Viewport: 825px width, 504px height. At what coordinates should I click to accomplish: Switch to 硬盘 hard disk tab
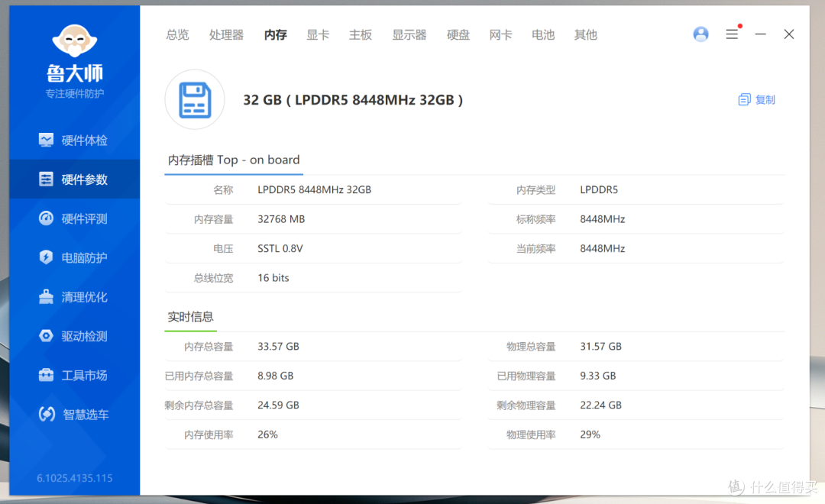[458, 34]
